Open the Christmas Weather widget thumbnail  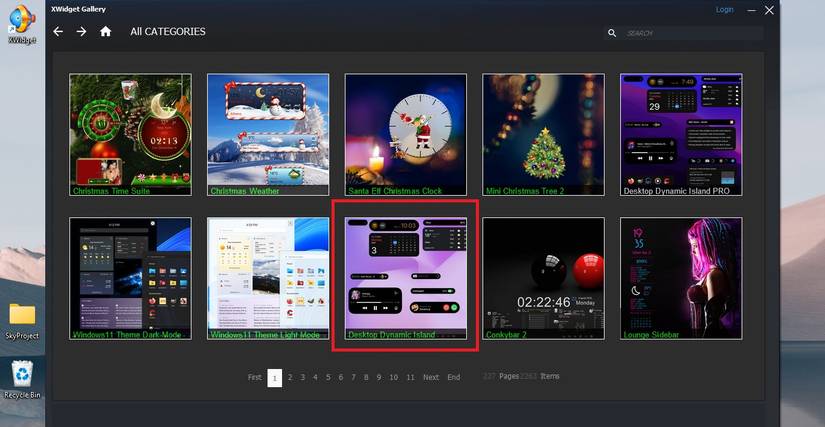[268, 135]
